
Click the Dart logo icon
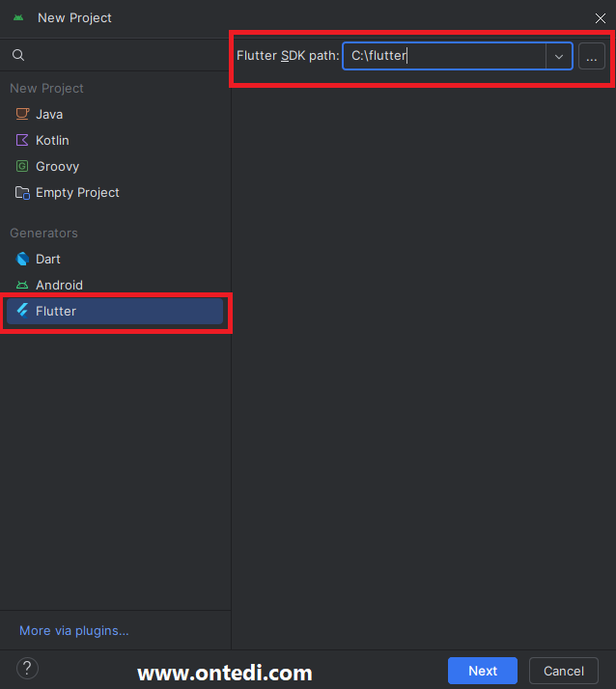click(22, 259)
